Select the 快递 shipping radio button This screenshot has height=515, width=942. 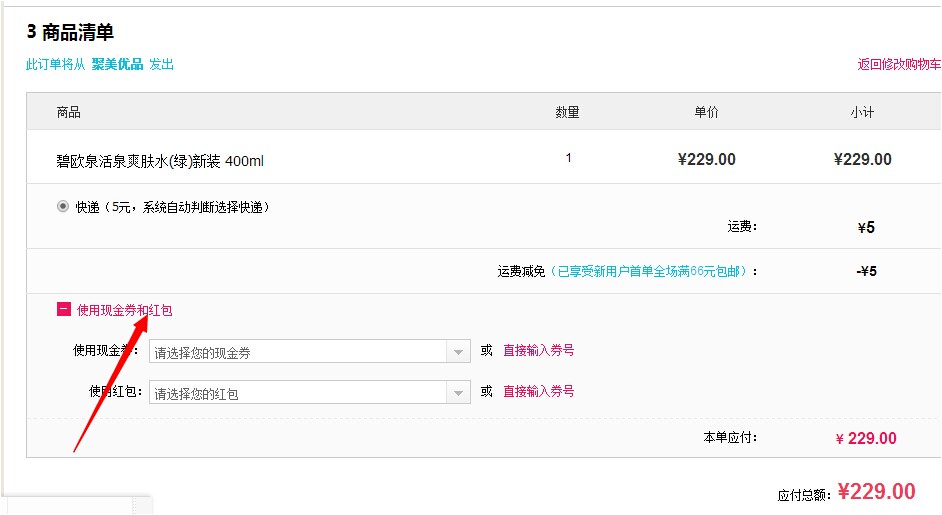[x=63, y=207]
